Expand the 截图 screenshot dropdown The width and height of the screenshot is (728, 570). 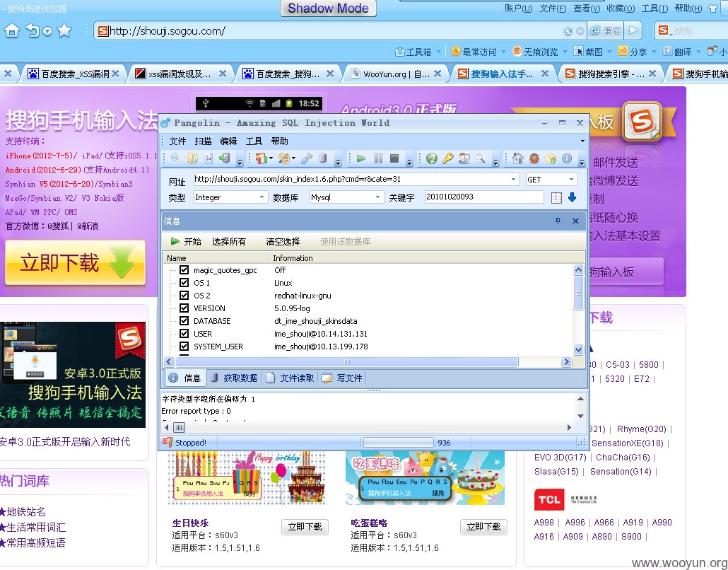point(609,52)
